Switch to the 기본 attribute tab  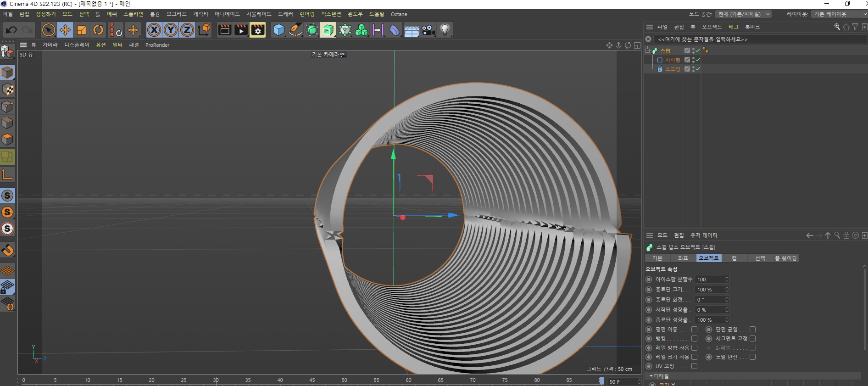coord(657,258)
